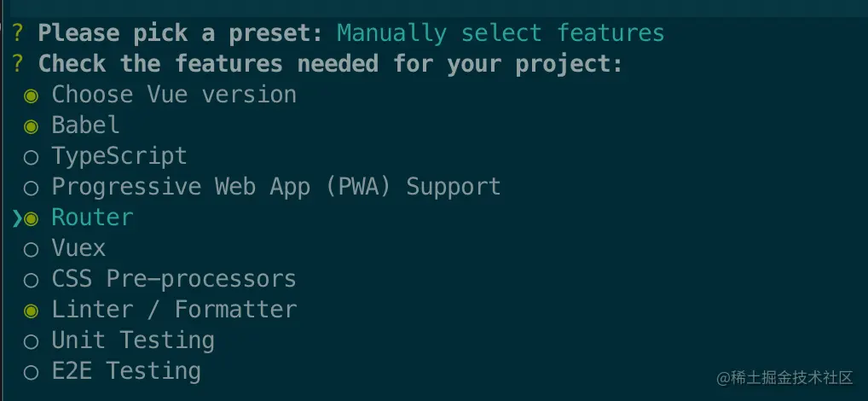
Task: Click the cursor arrow beside Router
Action: pos(17,218)
